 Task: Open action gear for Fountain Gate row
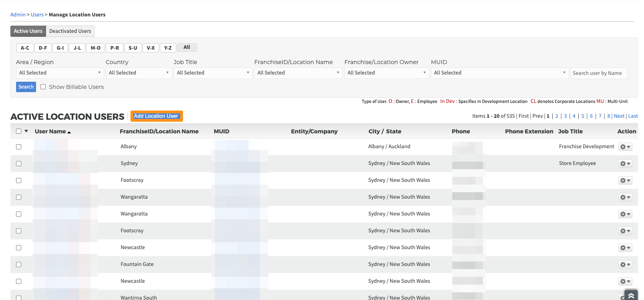(625, 265)
